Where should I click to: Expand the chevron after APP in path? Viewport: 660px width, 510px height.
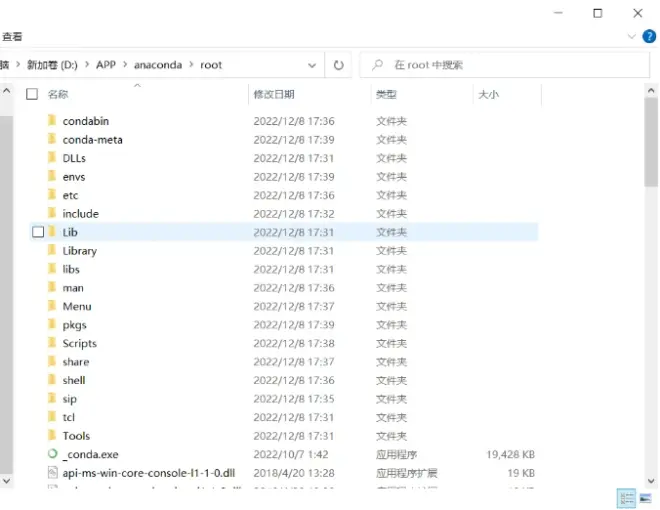pyautogui.click(x=125, y=65)
